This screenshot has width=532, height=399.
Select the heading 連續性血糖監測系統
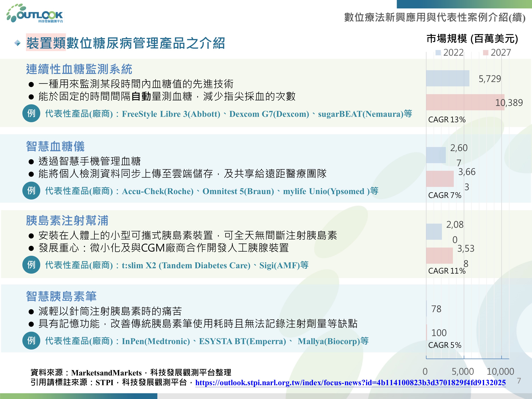tap(79, 69)
